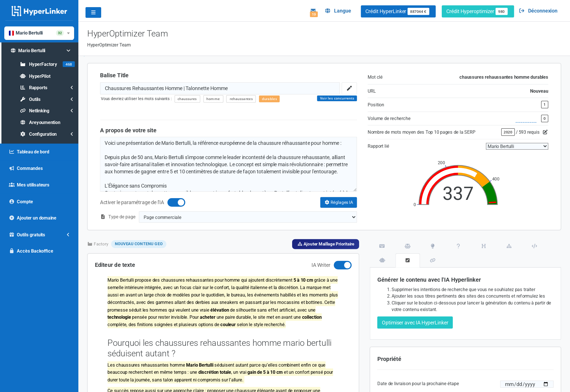Click the sitemap hierarchy icon
This screenshot has width=570, height=392.
509,246
